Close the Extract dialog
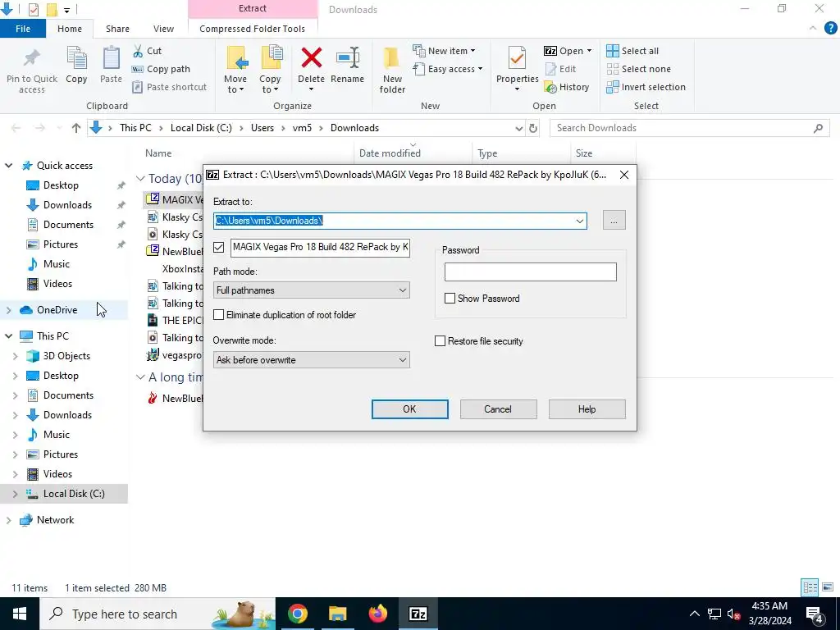Screen dimensions: 840x630 624,175
